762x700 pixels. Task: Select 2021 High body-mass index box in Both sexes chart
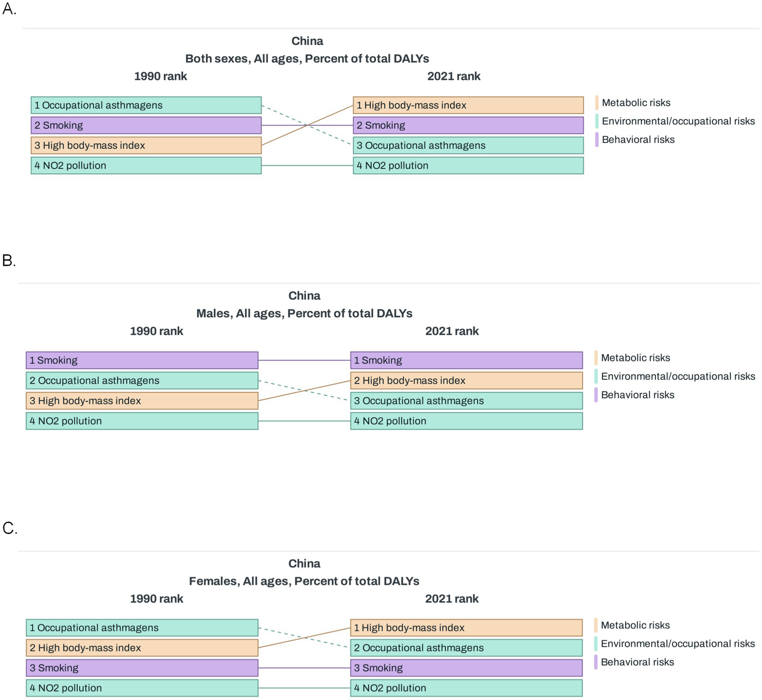coord(468,105)
